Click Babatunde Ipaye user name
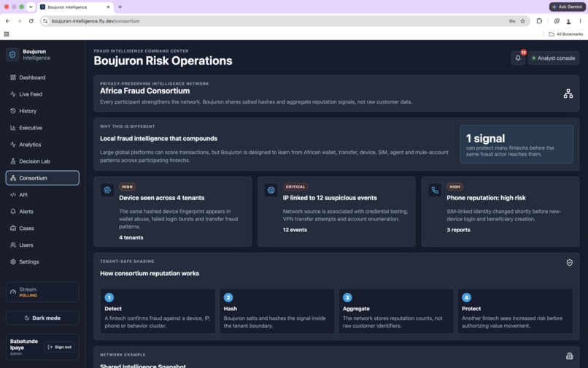The image size is (588, 368). pos(23,345)
